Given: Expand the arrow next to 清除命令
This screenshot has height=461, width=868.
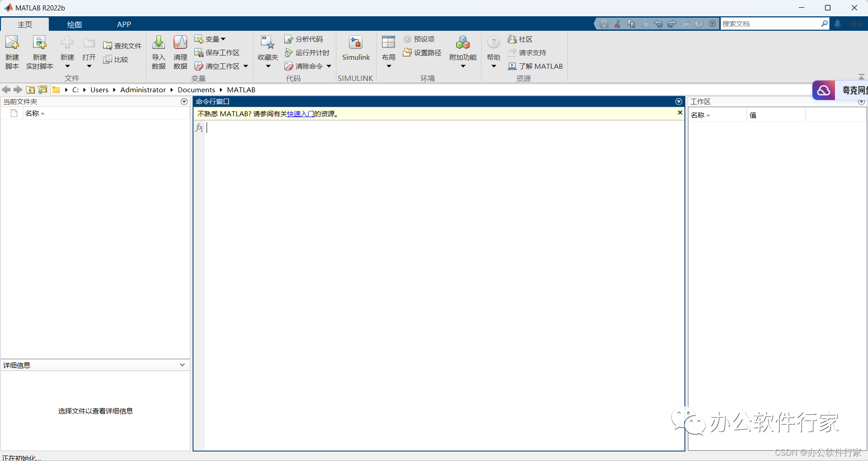Looking at the screenshot, I should click(329, 66).
